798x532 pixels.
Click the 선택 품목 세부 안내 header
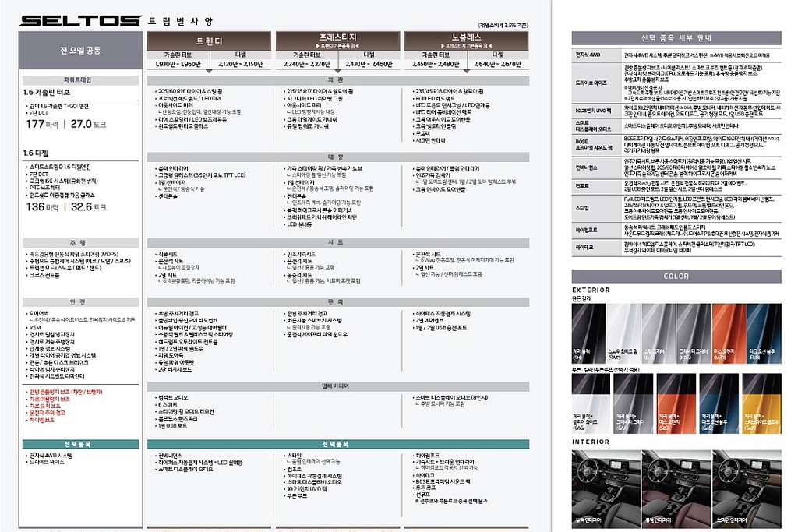(676, 38)
